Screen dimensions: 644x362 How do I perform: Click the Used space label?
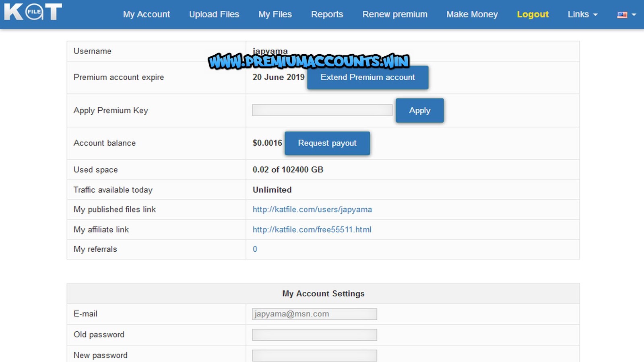[96, 170]
